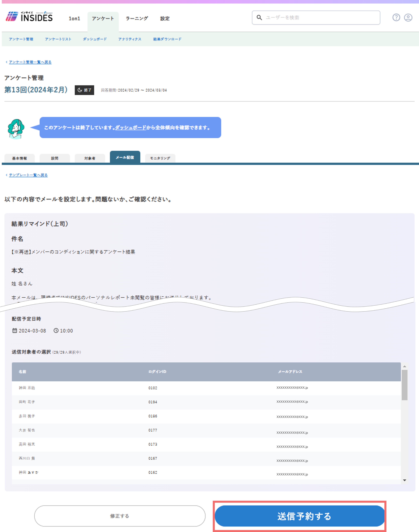Viewport: 419px width, 532px height.
Task: Click the 回答期間 date range text
Action: [134, 90]
